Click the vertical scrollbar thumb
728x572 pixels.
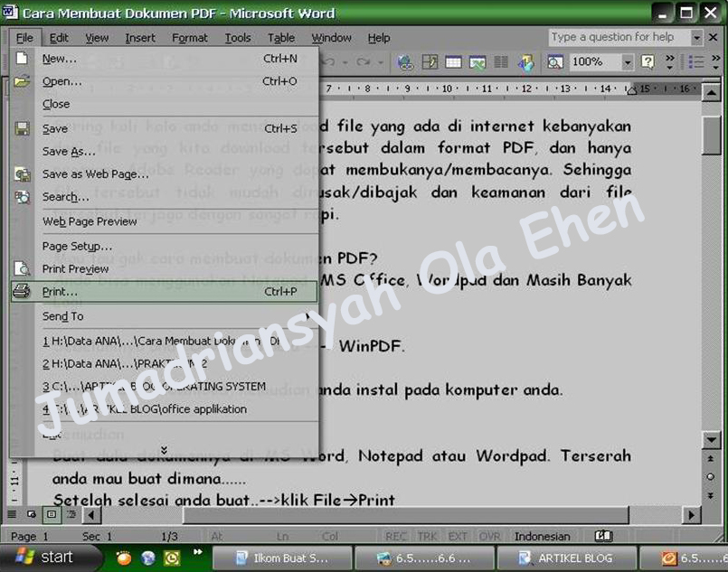(711, 136)
